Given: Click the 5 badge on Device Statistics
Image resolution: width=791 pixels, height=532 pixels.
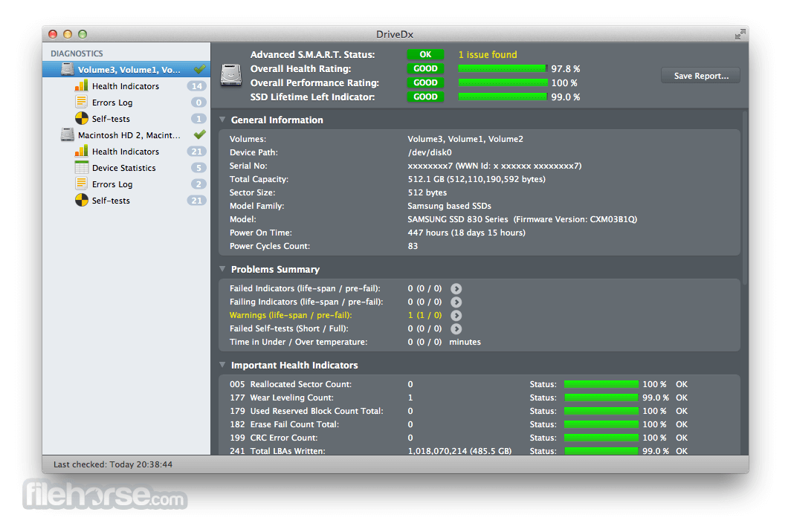Looking at the screenshot, I should click(x=198, y=168).
